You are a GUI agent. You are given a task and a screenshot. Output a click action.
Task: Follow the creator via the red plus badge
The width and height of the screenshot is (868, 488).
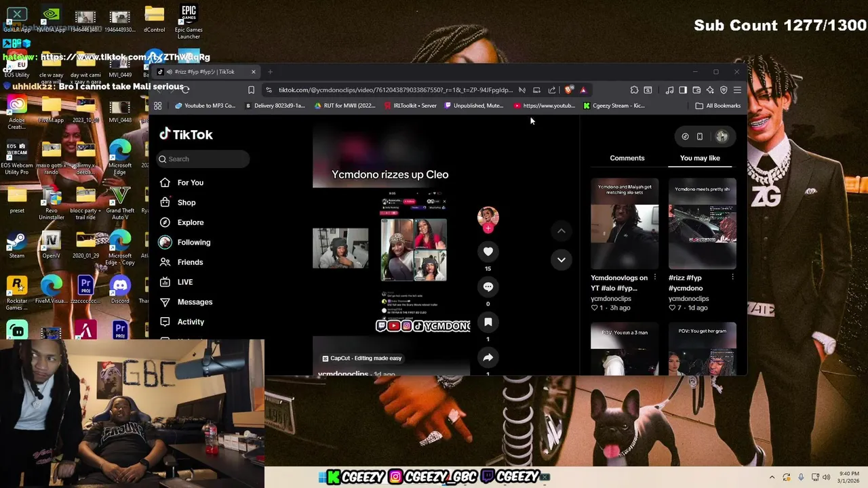point(488,228)
